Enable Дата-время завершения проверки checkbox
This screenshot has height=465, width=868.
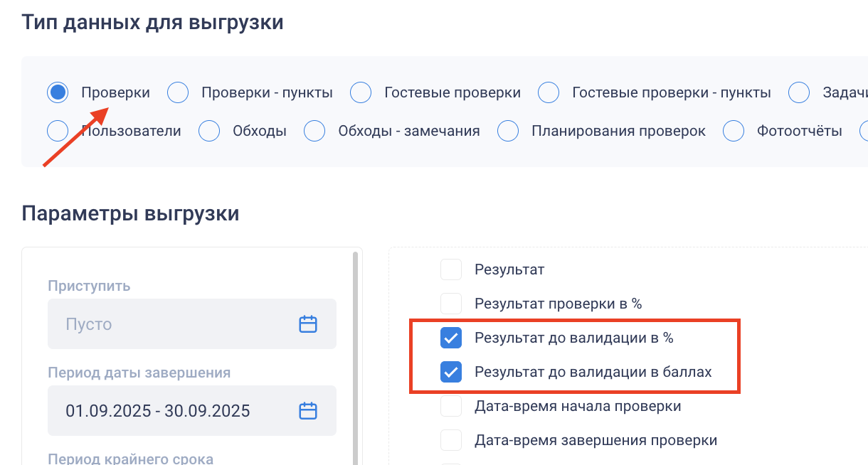(451, 440)
